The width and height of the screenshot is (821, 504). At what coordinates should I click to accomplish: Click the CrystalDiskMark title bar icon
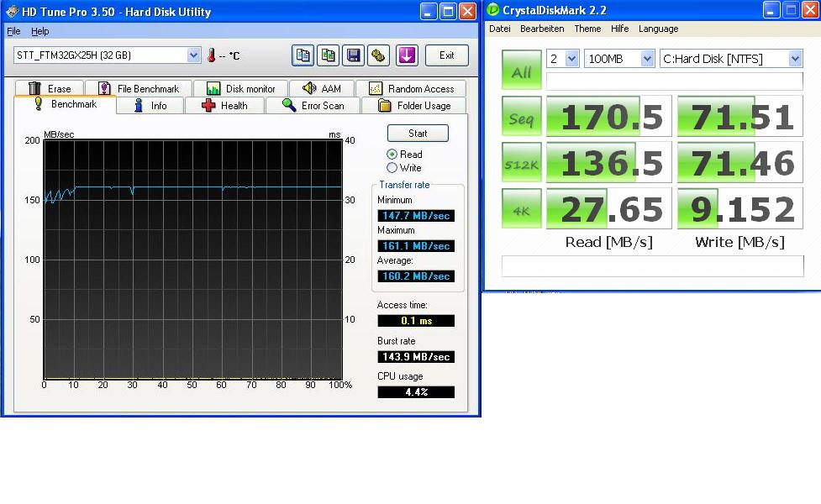coord(492,10)
